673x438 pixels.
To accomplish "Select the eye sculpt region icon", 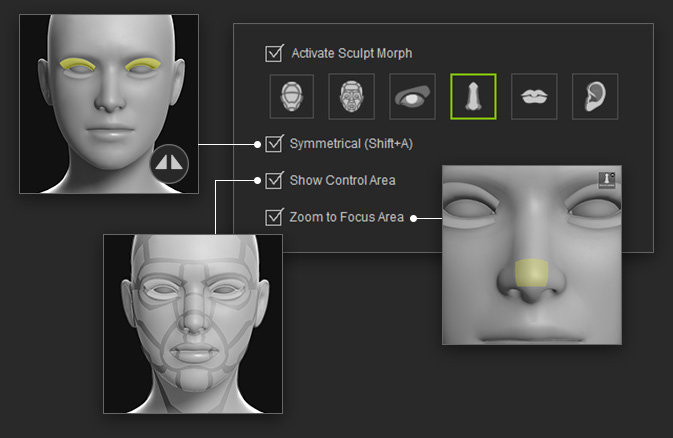I will tap(412, 96).
